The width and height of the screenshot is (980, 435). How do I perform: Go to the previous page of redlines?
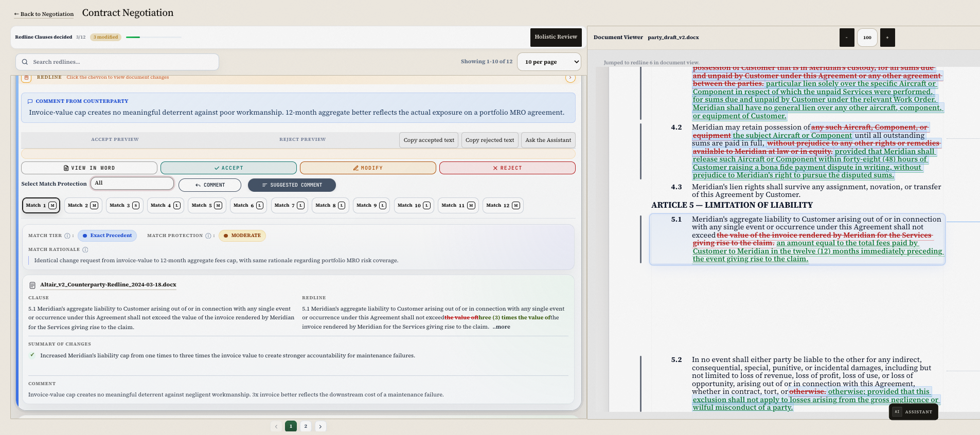click(276, 426)
